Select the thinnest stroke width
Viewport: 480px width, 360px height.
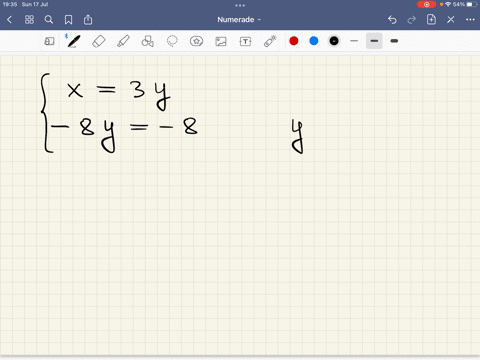354,41
